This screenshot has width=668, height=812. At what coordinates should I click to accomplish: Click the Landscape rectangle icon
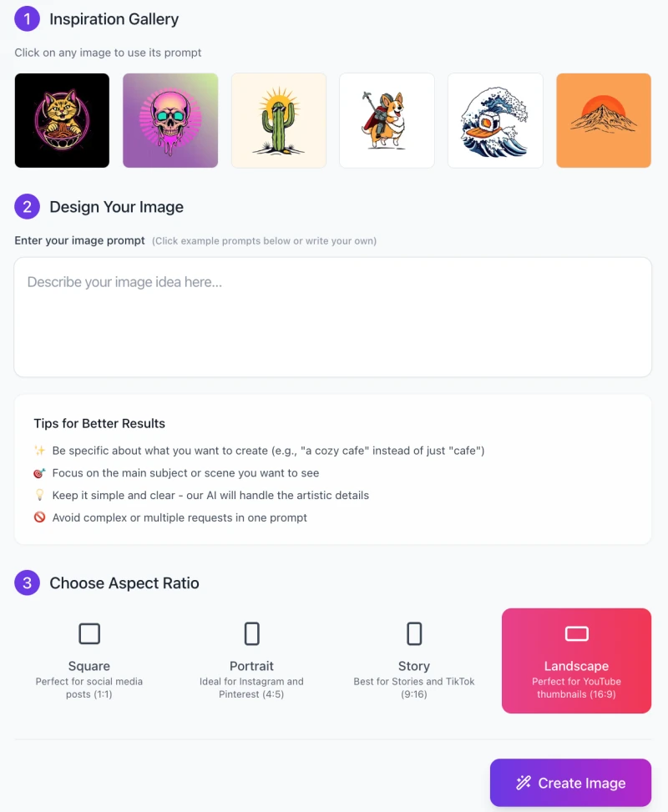tap(577, 633)
